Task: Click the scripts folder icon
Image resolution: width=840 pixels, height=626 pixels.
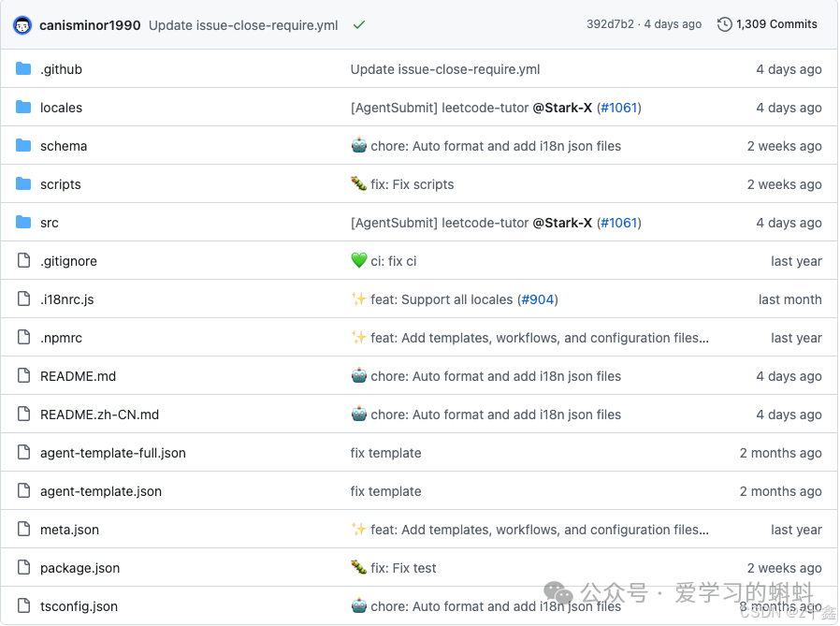Action: point(22,184)
